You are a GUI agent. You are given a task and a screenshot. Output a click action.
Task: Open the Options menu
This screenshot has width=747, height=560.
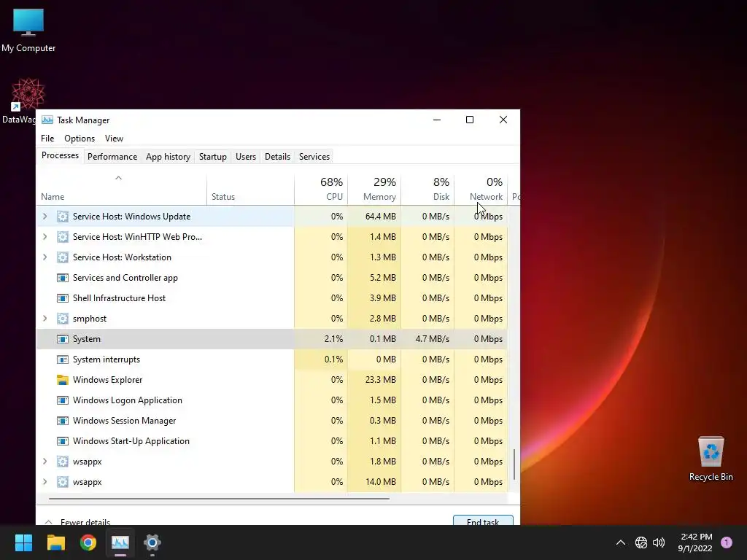tap(80, 139)
